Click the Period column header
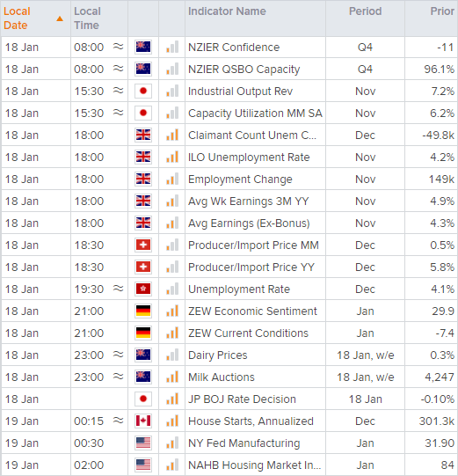Screen dimensions: 458x476 [365, 11]
